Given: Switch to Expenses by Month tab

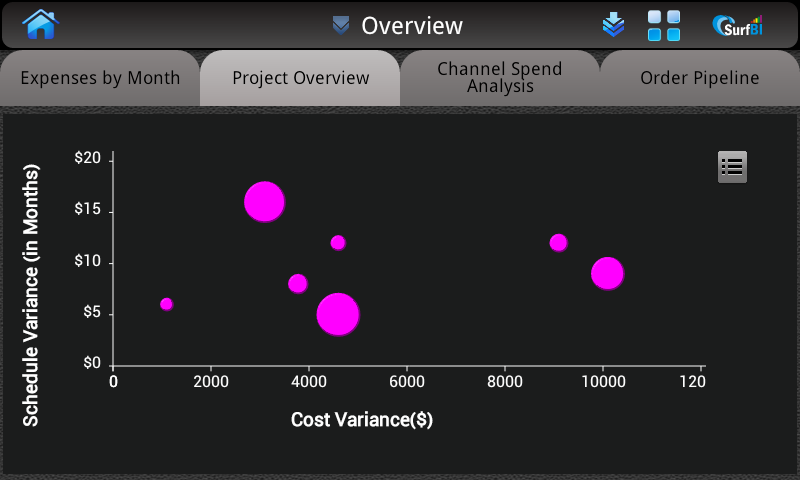Looking at the screenshot, I should 100,78.
